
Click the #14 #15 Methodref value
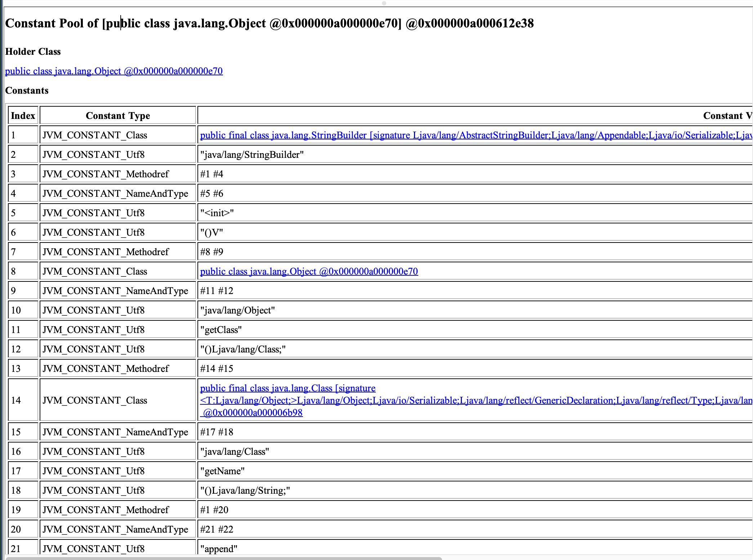click(x=217, y=369)
